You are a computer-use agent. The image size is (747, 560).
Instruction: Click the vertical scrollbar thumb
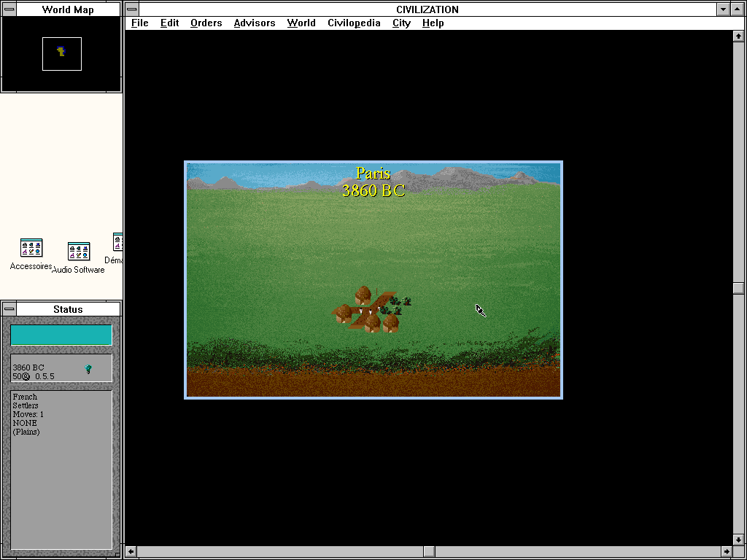point(738,288)
